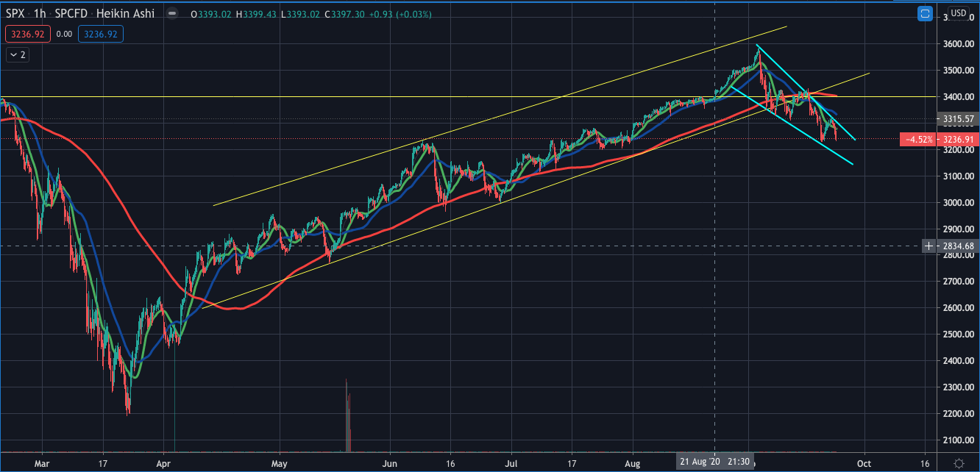The image size is (980, 472).
Task: Click the Oct marker on time axis
Action: pyautogui.click(x=864, y=462)
